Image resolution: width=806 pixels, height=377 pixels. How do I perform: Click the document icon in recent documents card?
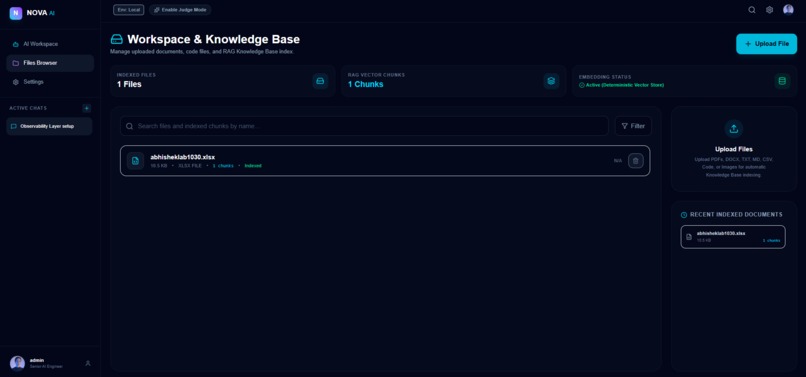689,237
